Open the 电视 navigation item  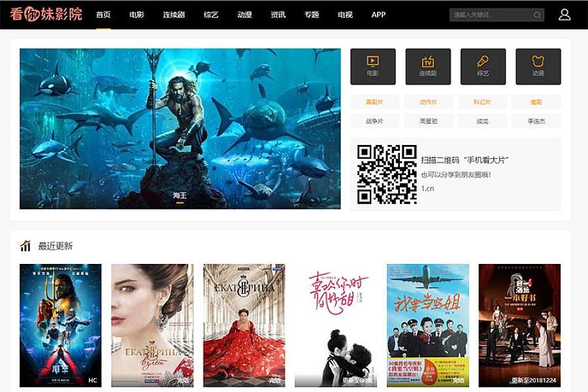(345, 14)
